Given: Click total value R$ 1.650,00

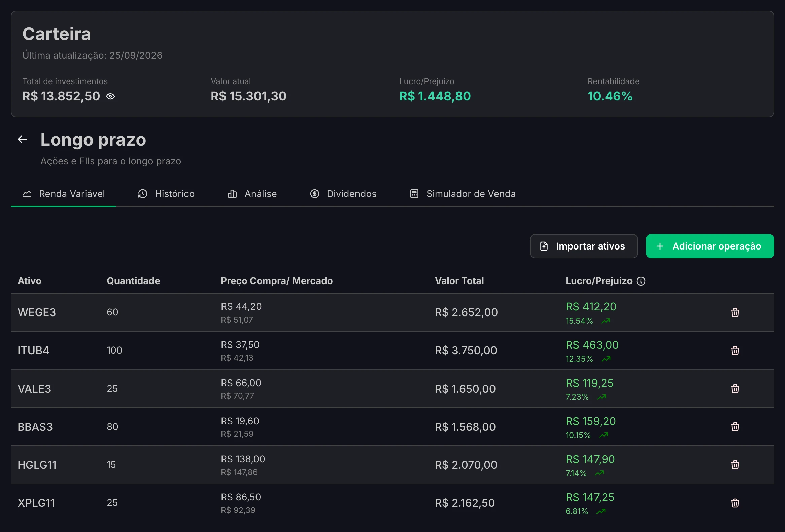Looking at the screenshot, I should click(466, 389).
